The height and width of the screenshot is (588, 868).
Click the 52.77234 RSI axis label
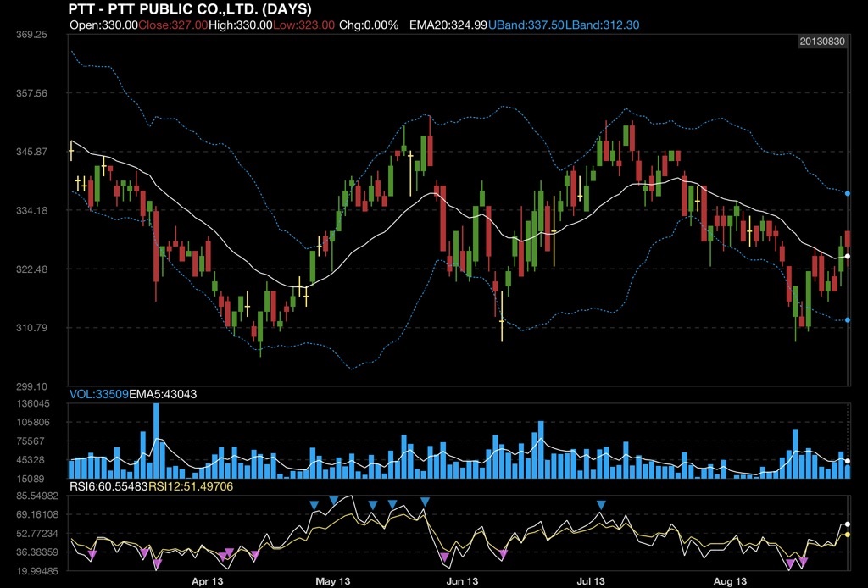coord(37,534)
